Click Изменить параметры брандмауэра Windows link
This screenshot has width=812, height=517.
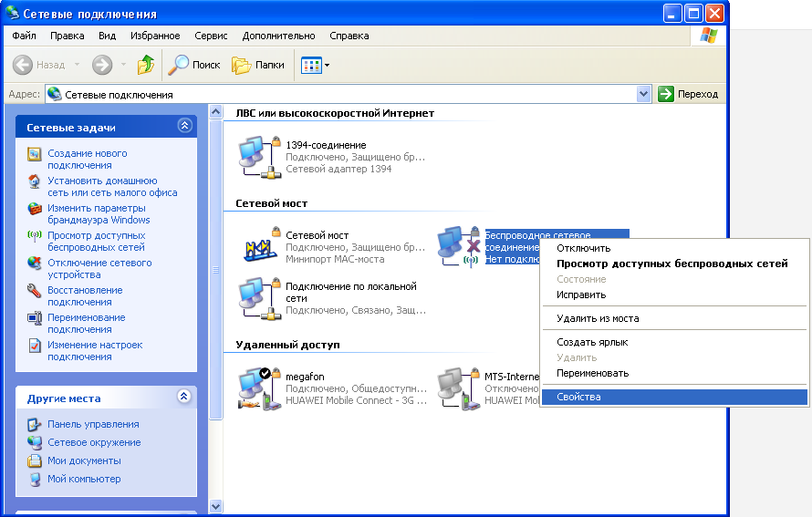(99, 214)
